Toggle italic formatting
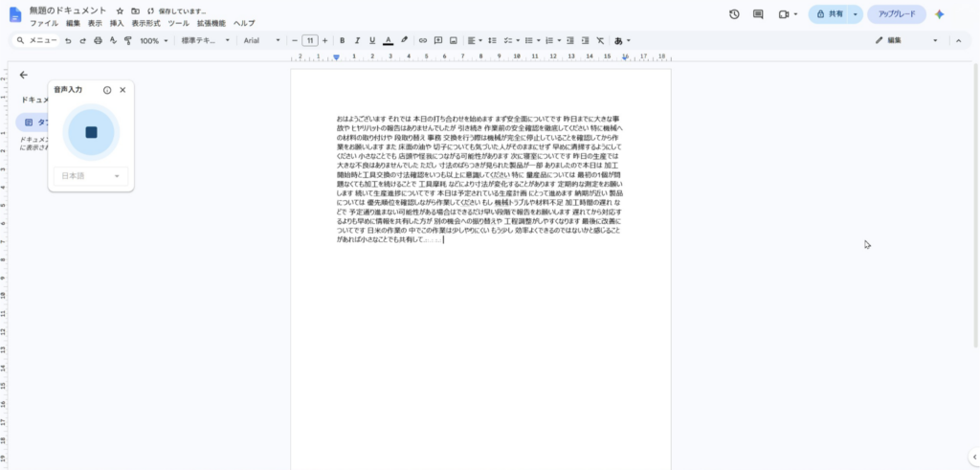This screenshot has width=980, height=470. point(357,40)
